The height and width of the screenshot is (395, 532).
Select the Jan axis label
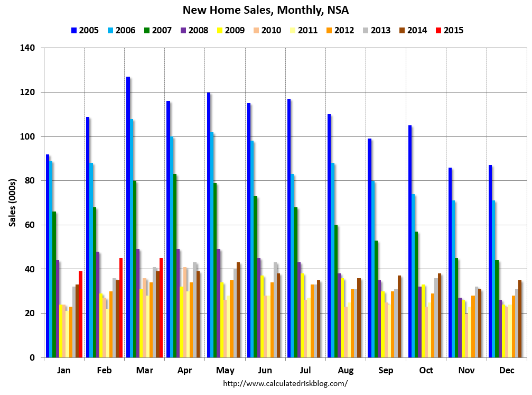tap(64, 370)
